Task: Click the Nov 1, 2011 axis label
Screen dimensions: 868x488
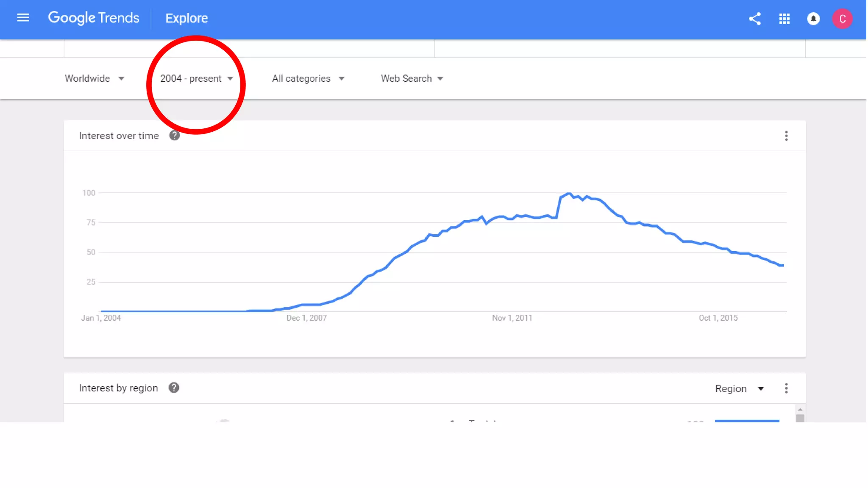Action: 512,318
